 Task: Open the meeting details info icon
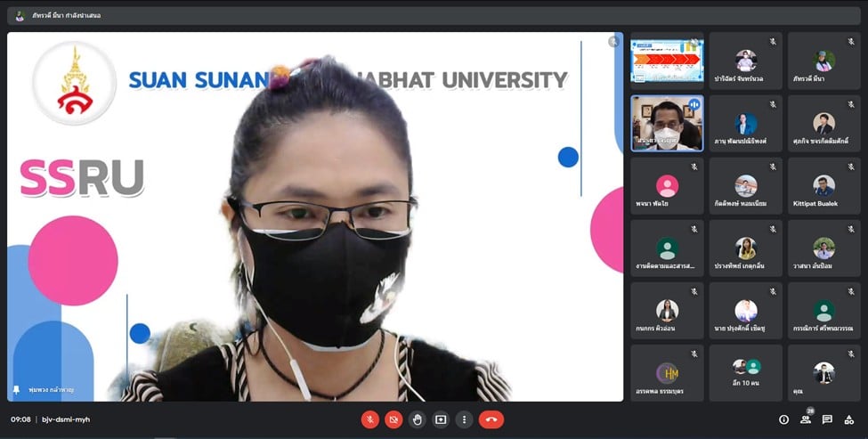tap(783, 419)
